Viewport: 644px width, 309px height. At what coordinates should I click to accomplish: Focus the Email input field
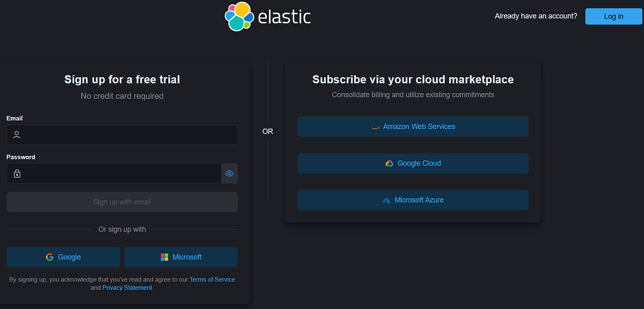[122, 135]
